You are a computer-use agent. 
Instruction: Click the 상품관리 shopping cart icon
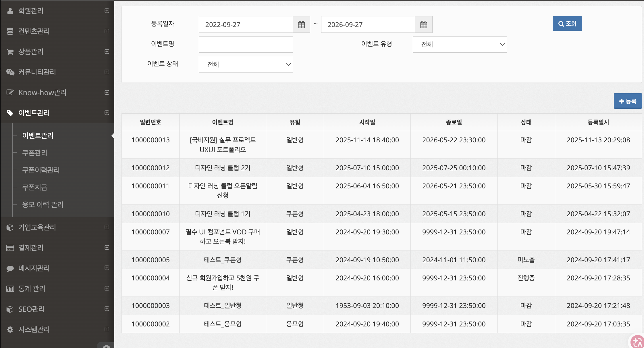[x=10, y=52]
